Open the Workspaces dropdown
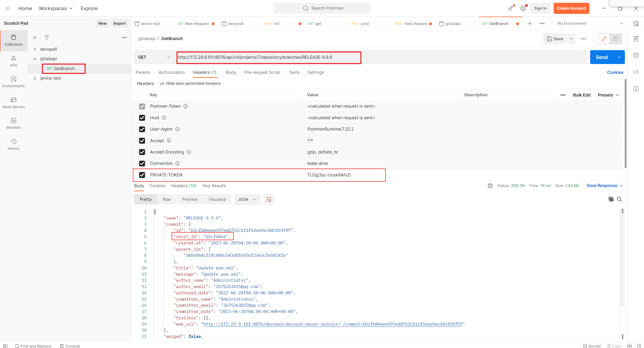The width and height of the screenshot is (644, 348). coord(56,8)
